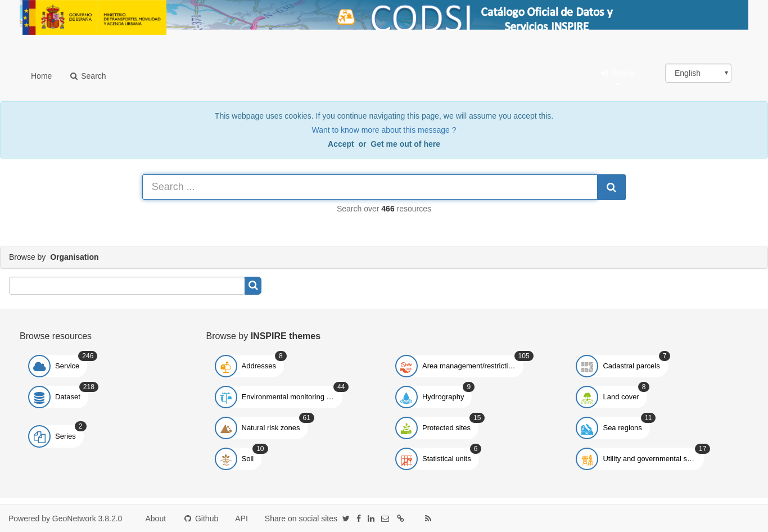Image resolution: width=768 pixels, height=532 pixels.
Task: Open the Soil theme icon
Action: click(x=226, y=459)
